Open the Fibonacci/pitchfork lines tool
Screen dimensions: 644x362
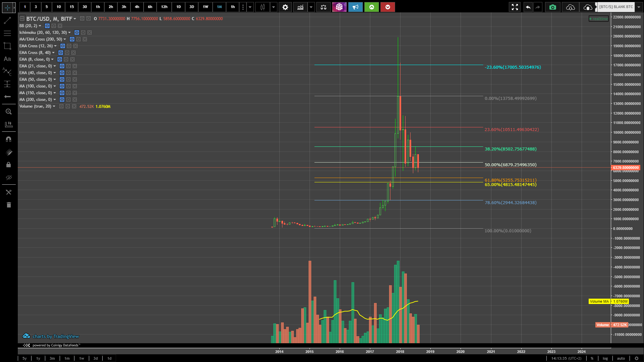[x=7, y=33]
